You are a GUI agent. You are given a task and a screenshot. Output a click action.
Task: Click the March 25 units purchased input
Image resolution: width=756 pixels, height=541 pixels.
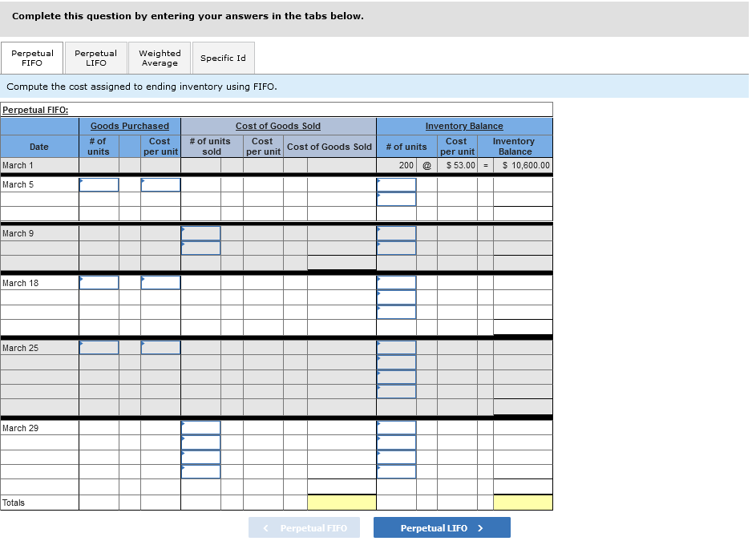(99, 347)
